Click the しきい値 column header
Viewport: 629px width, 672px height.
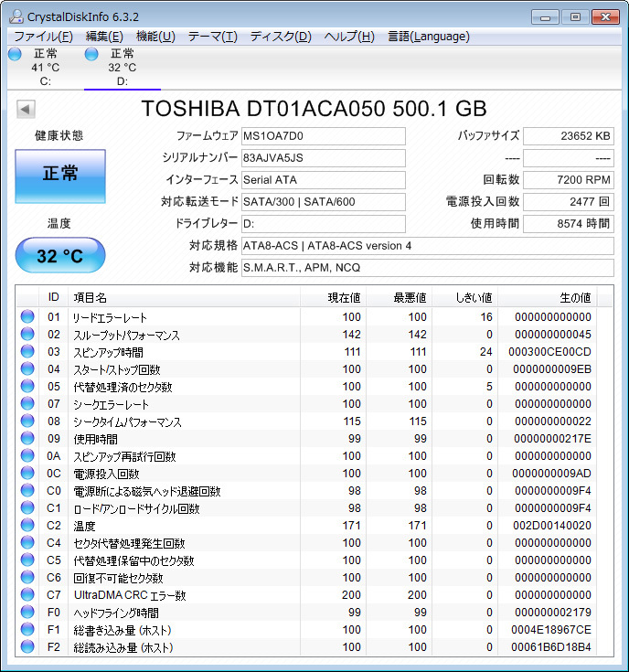pyautogui.click(x=465, y=297)
